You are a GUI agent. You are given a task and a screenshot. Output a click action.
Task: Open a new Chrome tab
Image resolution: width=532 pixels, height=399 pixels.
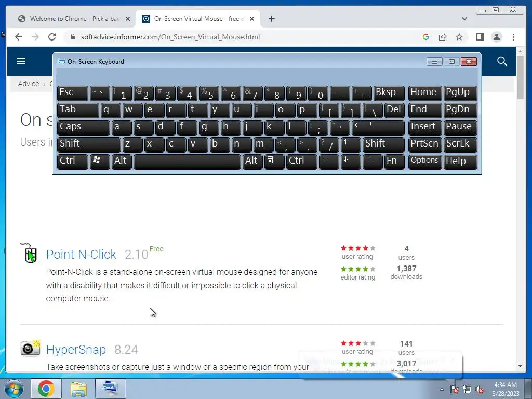coord(271,19)
